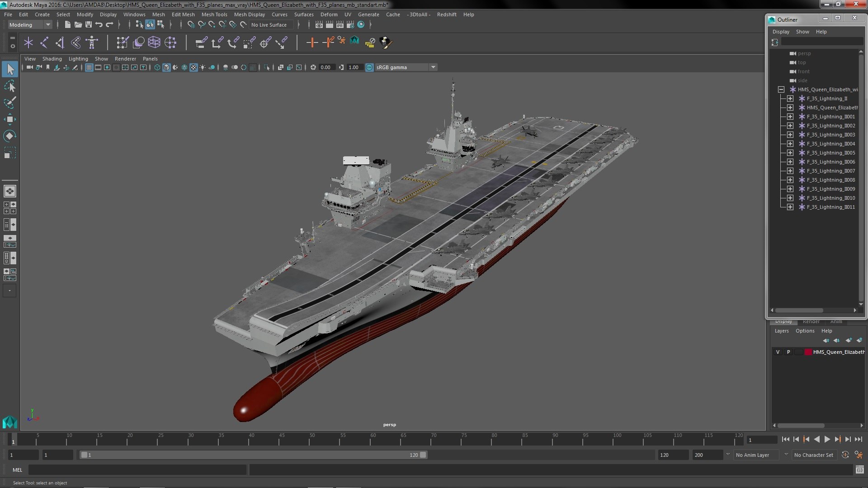Click the red color swatch of HMS_Queen_Elizabeth layer
The height and width of the screenshot is (488, 868).
pos(808,352)
